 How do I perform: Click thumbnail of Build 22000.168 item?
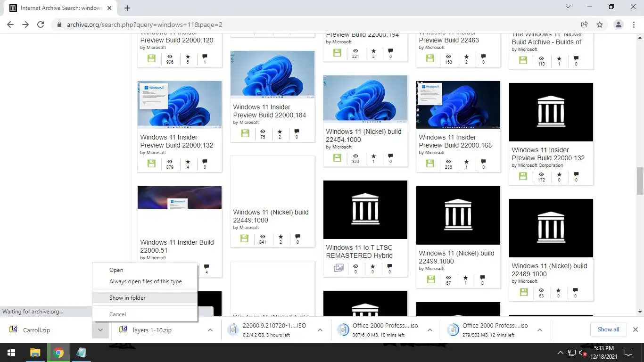[x=458, y=105]
